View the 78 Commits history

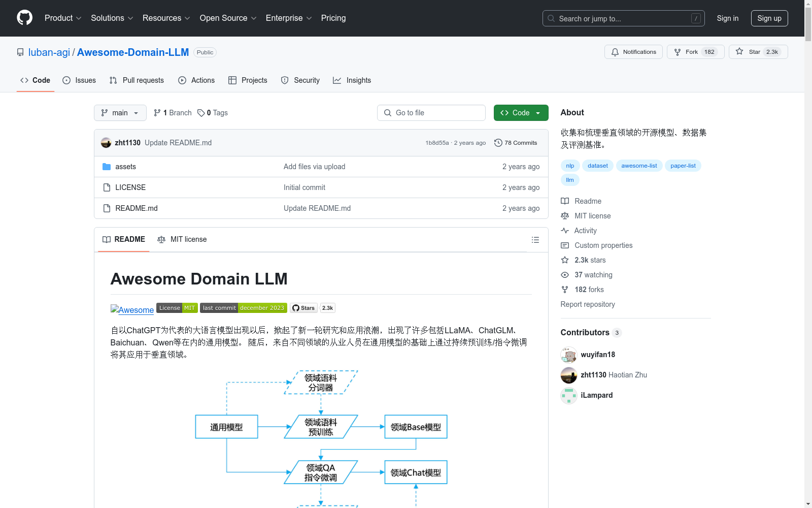(x=516, y=143)
